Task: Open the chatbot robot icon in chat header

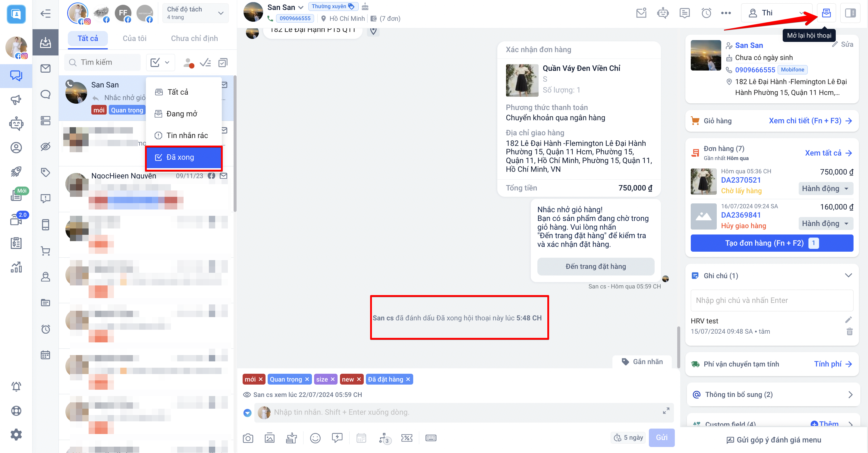Action: pos(662,13)
